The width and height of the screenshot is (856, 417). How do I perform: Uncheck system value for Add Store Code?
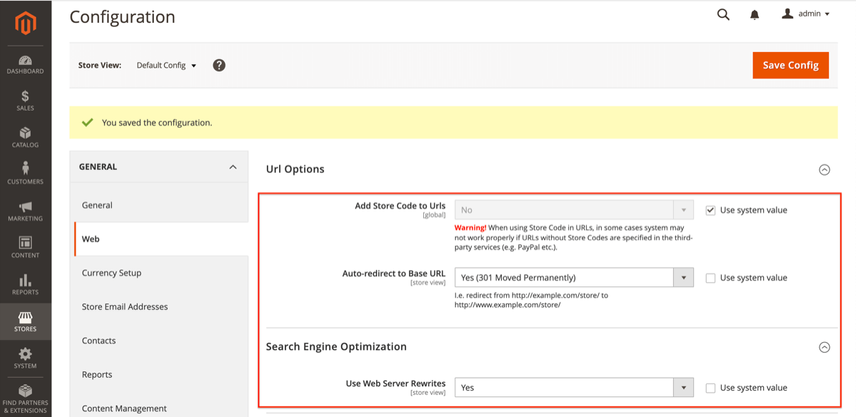tap(711, 211)
